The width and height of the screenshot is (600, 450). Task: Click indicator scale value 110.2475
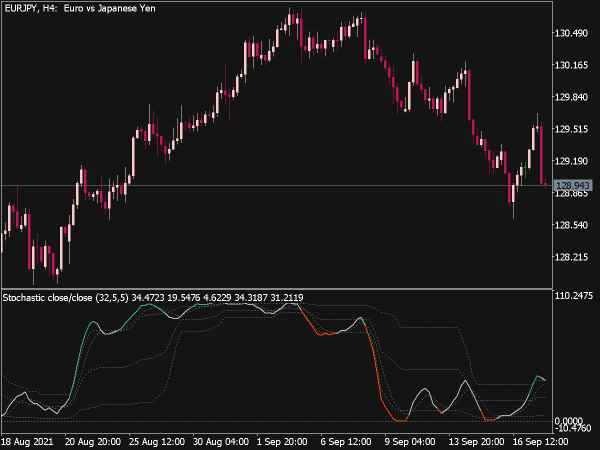[x=574, y=296]
